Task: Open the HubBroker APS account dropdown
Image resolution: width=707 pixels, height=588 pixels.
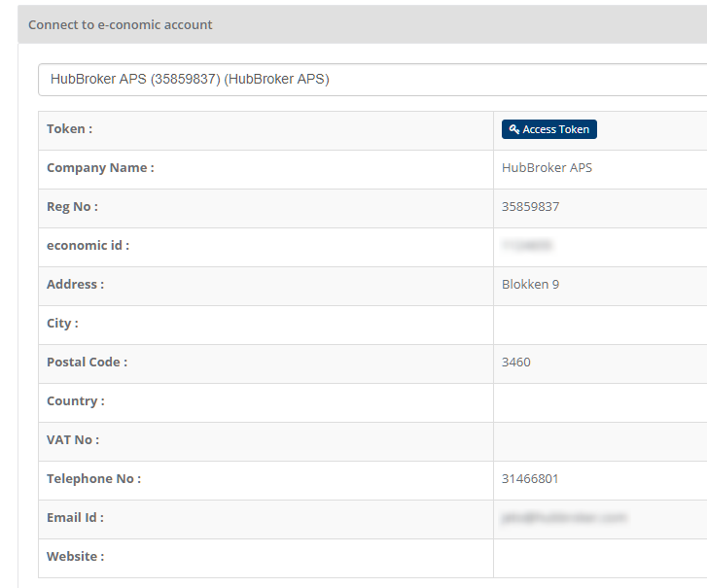Action: [x=370, y=80]
